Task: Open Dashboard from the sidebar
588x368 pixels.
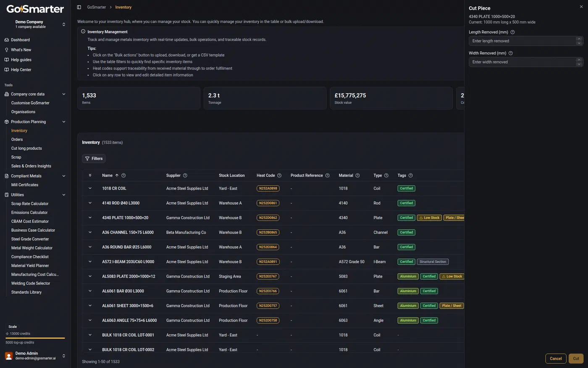Action: [x=20, y=40]
